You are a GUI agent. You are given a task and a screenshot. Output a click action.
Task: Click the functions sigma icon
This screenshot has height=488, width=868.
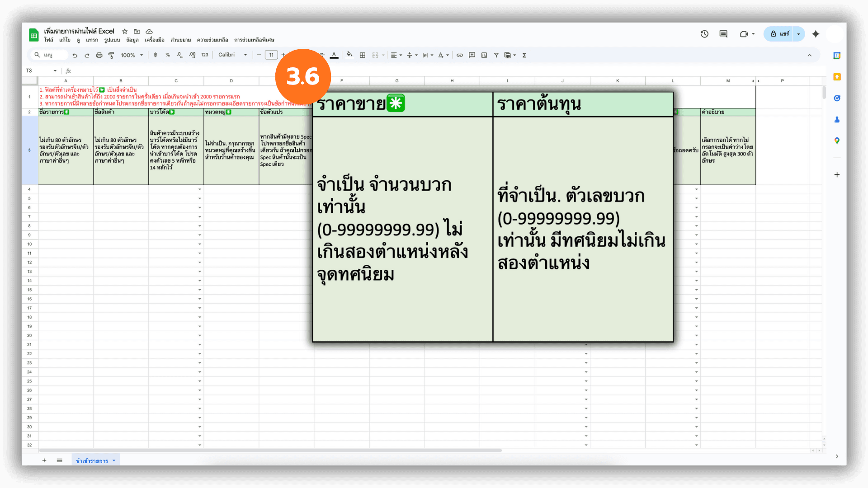pos(524,55)
